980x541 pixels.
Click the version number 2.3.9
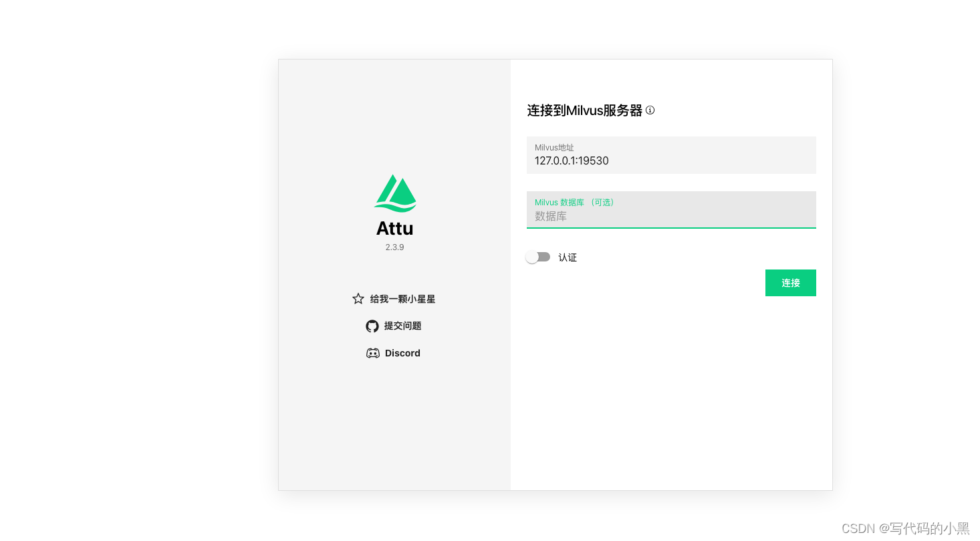(x=394, y=247)
